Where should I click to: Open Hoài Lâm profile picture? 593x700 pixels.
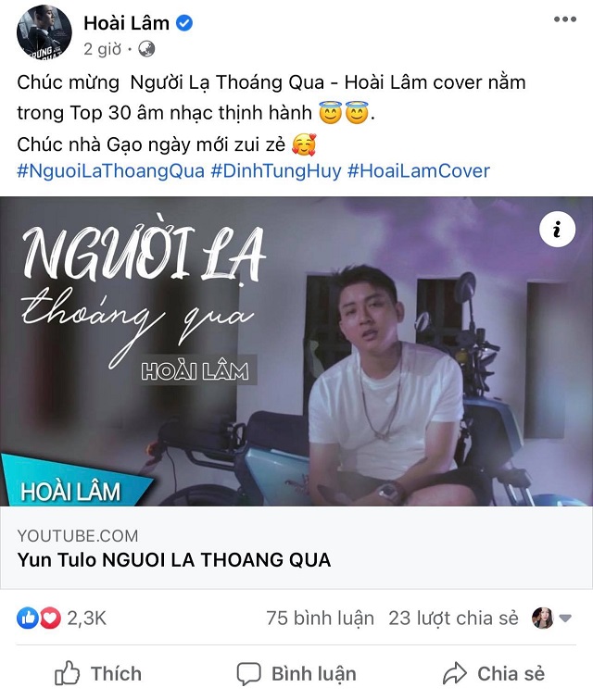coord(44,31)
